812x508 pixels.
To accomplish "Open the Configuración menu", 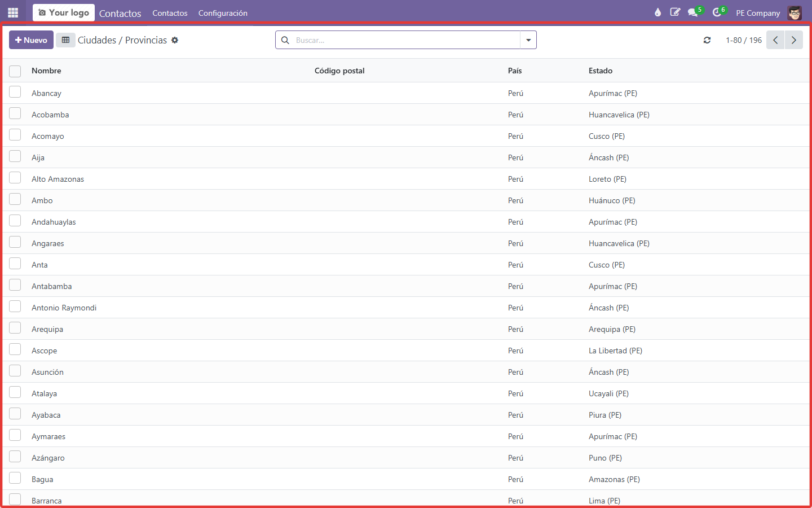I will (223, 13).
